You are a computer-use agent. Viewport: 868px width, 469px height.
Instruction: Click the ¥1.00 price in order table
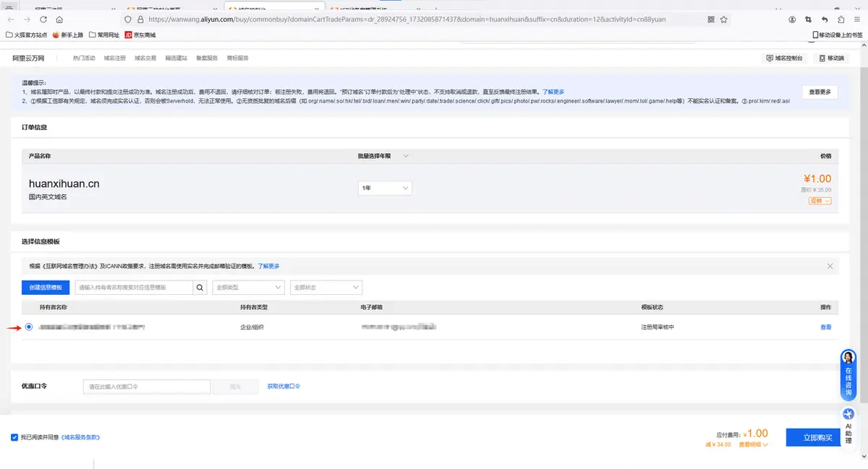(817, 178)
